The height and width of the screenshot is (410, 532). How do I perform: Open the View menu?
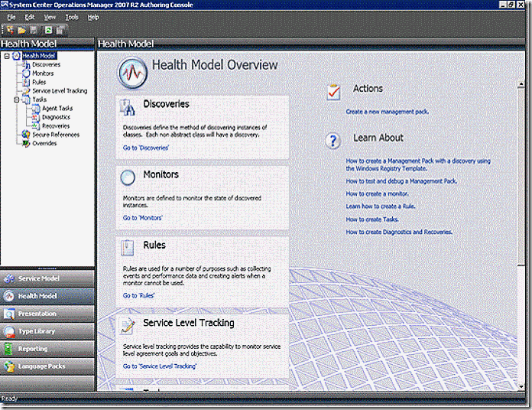pyautogui.click(x=50, y=17)
